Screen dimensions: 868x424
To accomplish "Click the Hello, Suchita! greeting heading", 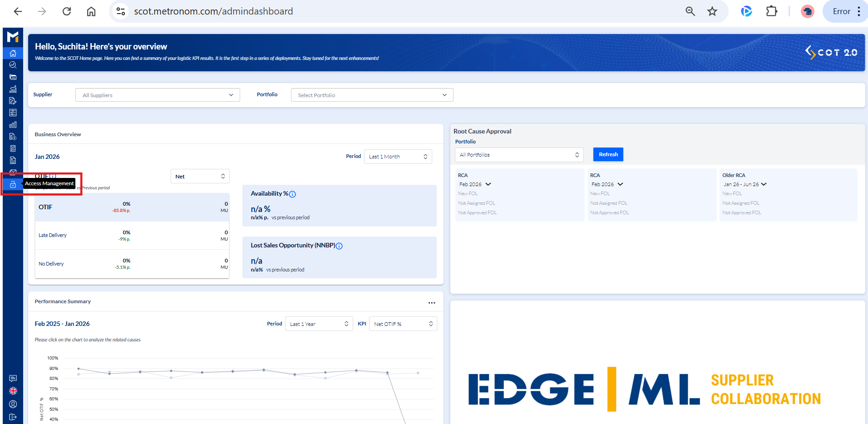I will (101, 46).
